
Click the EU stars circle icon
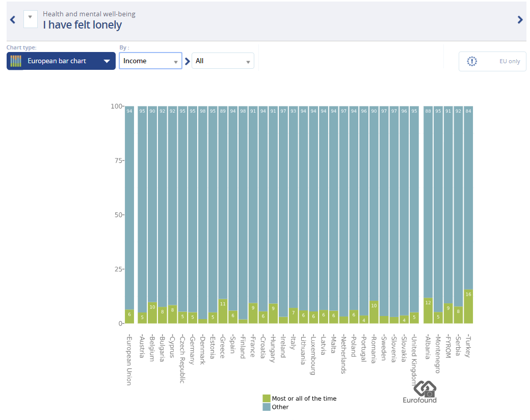coord(472,61)
